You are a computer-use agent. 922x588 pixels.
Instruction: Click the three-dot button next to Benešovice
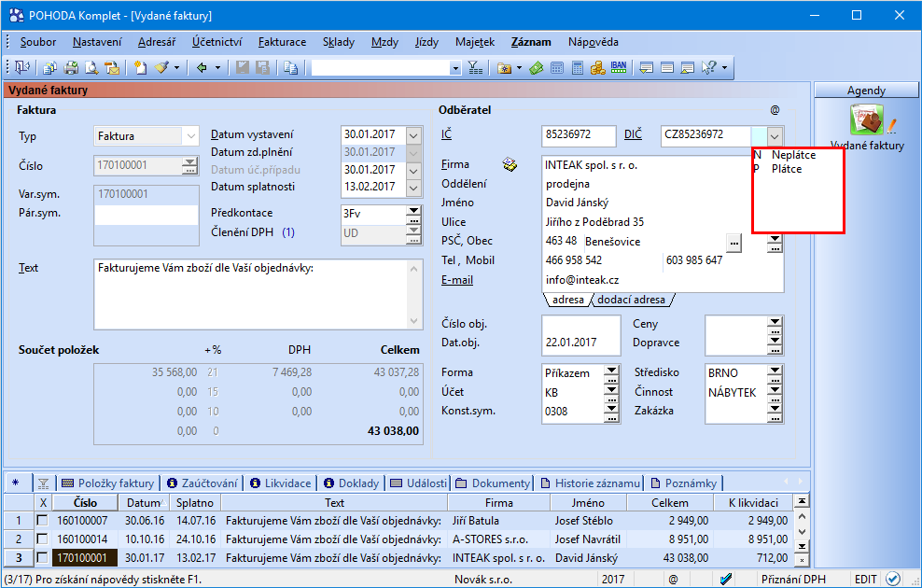pyautogui.click(x=733, y=242)
